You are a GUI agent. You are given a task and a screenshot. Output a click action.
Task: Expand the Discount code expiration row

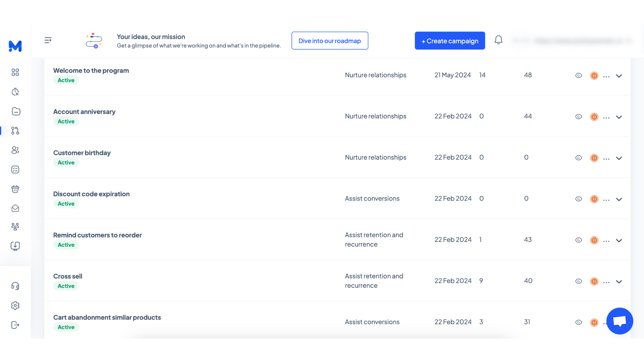click(619, 199)
